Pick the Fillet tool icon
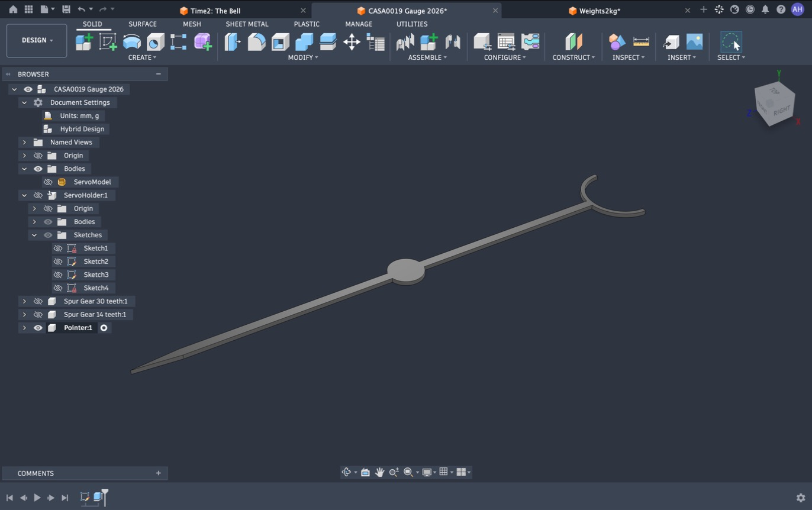The width and height of the screenshot is (812, 510). pos(256,41)
